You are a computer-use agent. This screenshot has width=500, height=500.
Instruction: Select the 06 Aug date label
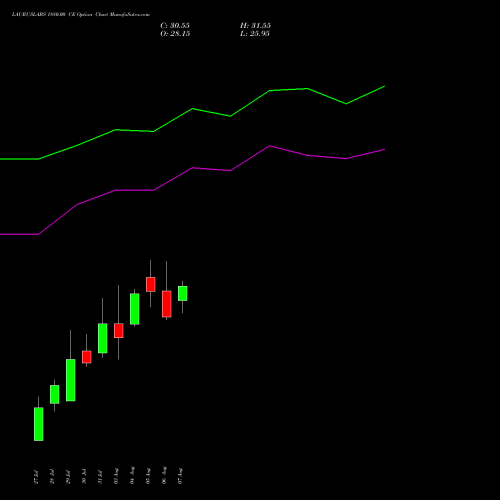[x=164, y=476]
